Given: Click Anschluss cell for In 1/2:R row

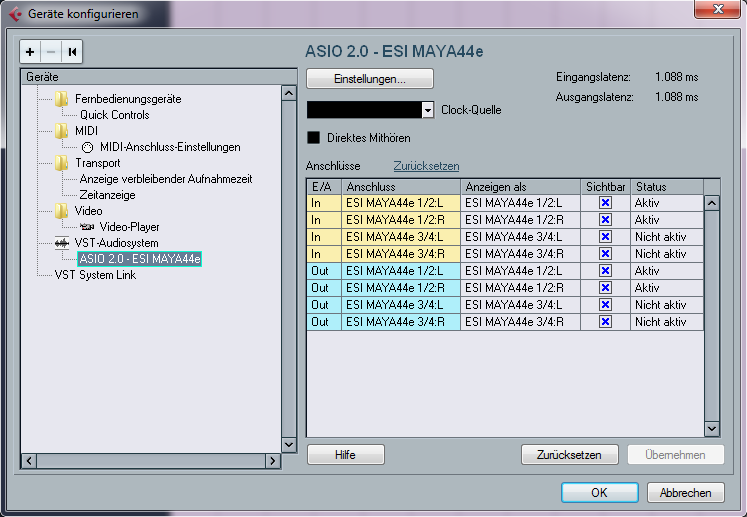Looking at the screenshot, I should [x=401, y=220].
